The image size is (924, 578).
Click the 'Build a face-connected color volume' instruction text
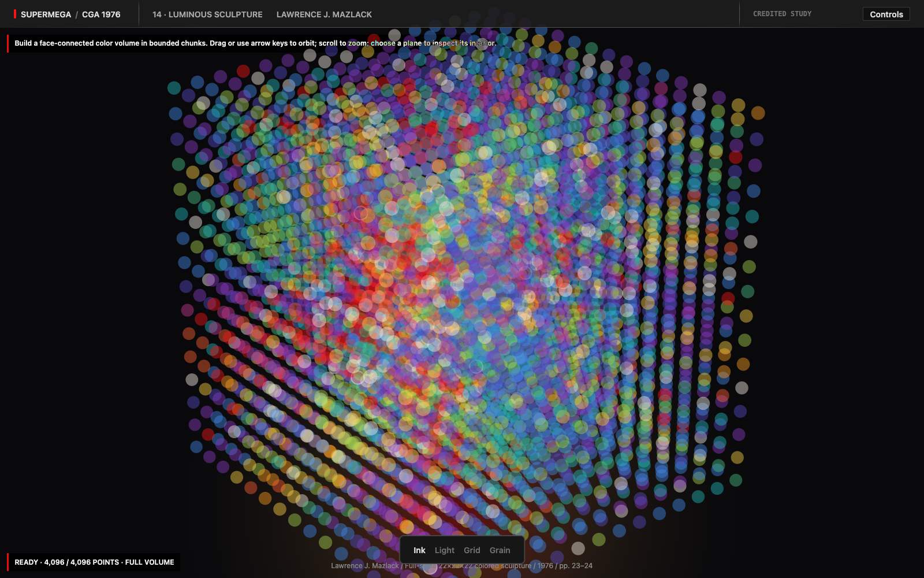point(255,43)
